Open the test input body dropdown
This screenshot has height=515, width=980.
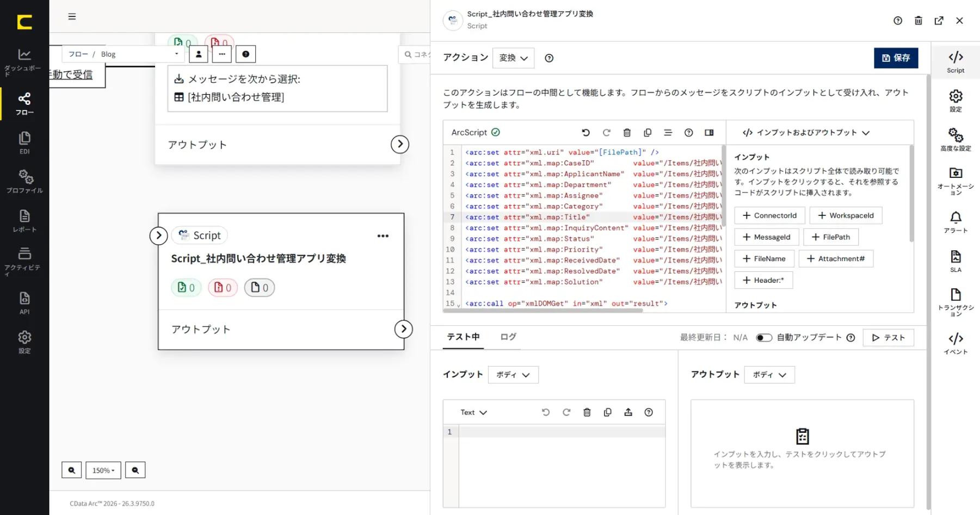tap(513, 375)
